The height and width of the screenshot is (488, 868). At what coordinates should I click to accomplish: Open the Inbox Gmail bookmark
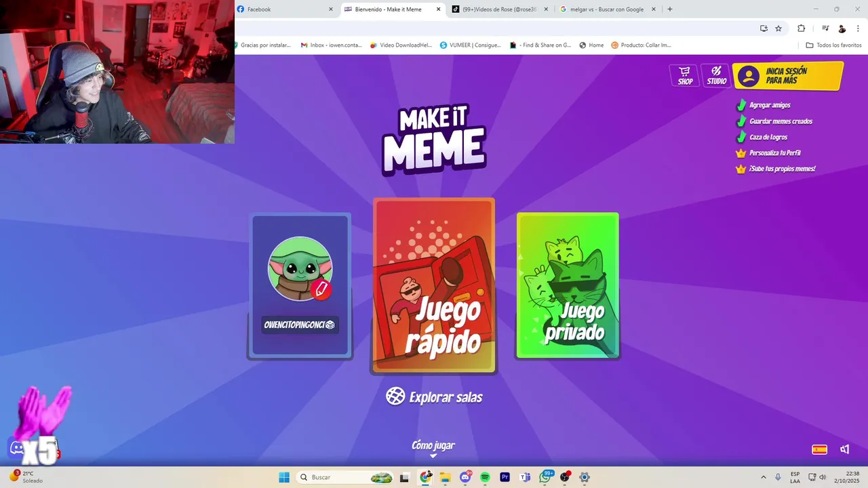pos(331,45)
